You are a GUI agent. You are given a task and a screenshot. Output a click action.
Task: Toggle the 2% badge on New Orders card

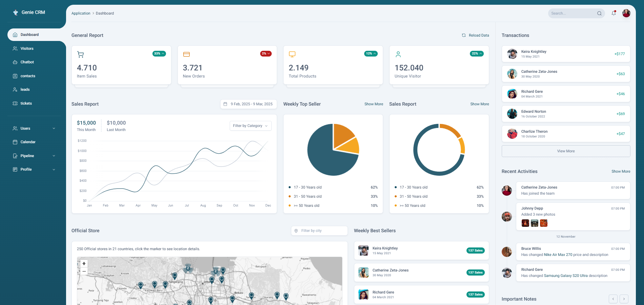266,53
